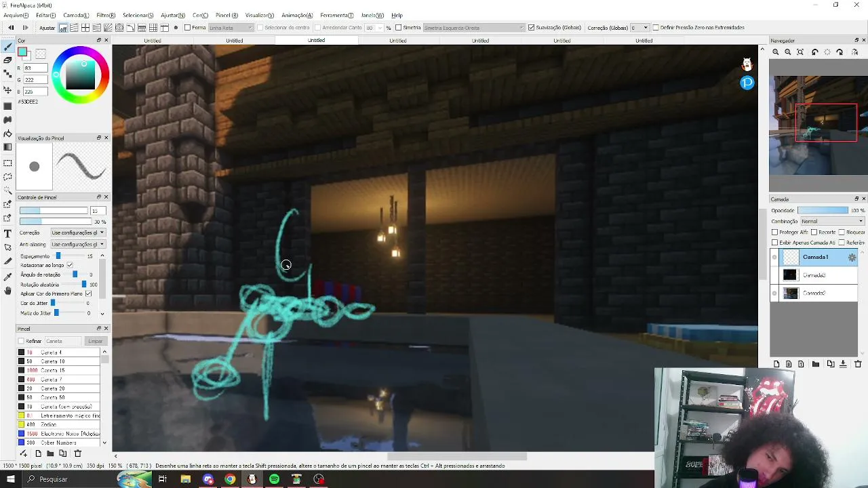
Task: Toggle the Suavização (Global) checkbox
Action: 532,28
